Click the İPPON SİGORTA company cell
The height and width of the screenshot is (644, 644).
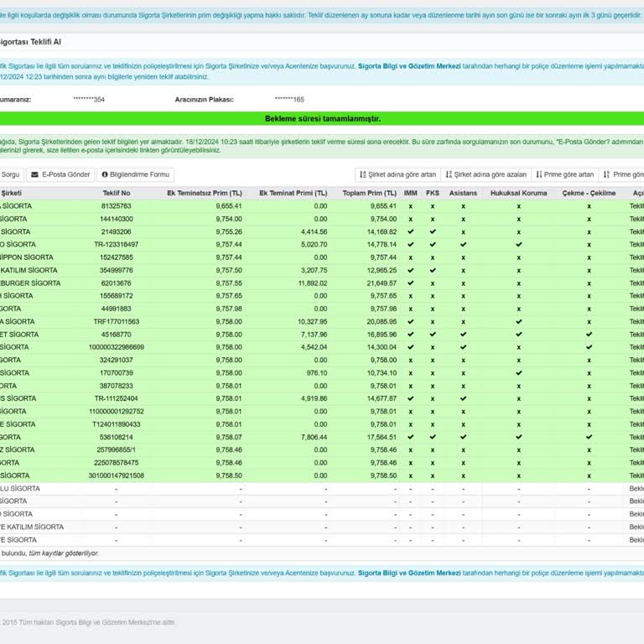pos(27,257)
